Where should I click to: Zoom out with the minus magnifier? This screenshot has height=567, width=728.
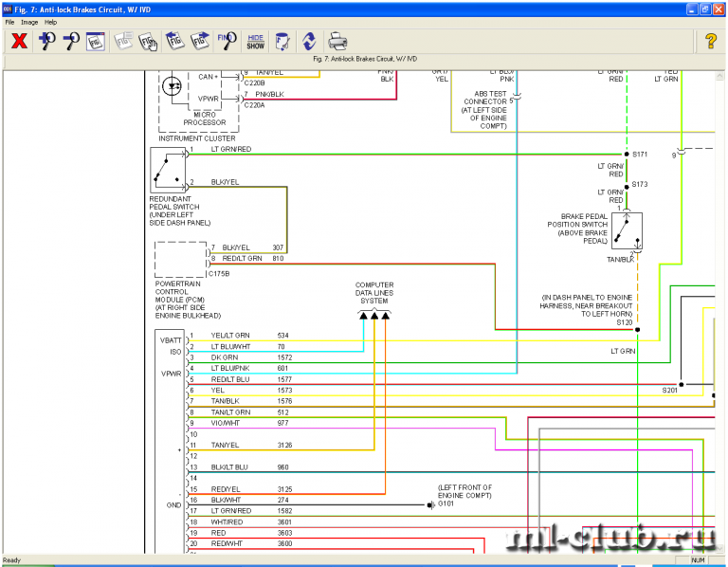(x=70, y=41)
